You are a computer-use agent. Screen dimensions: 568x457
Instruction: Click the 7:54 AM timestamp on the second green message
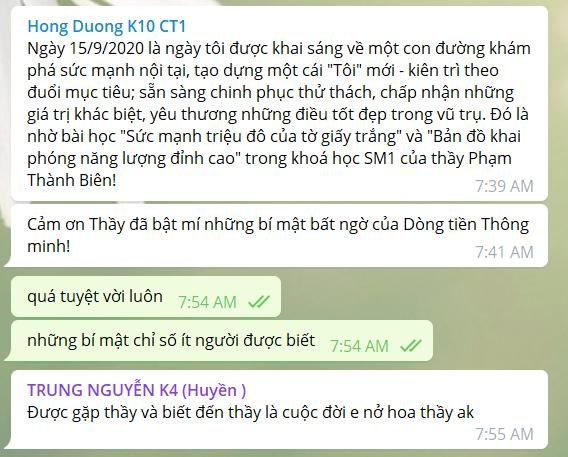point(359,346)
